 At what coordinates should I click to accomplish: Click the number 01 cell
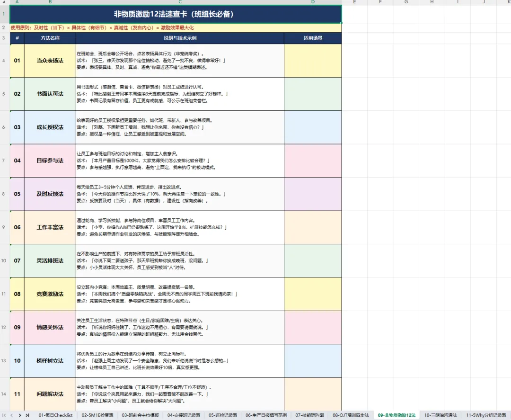[x=18, y=61]
